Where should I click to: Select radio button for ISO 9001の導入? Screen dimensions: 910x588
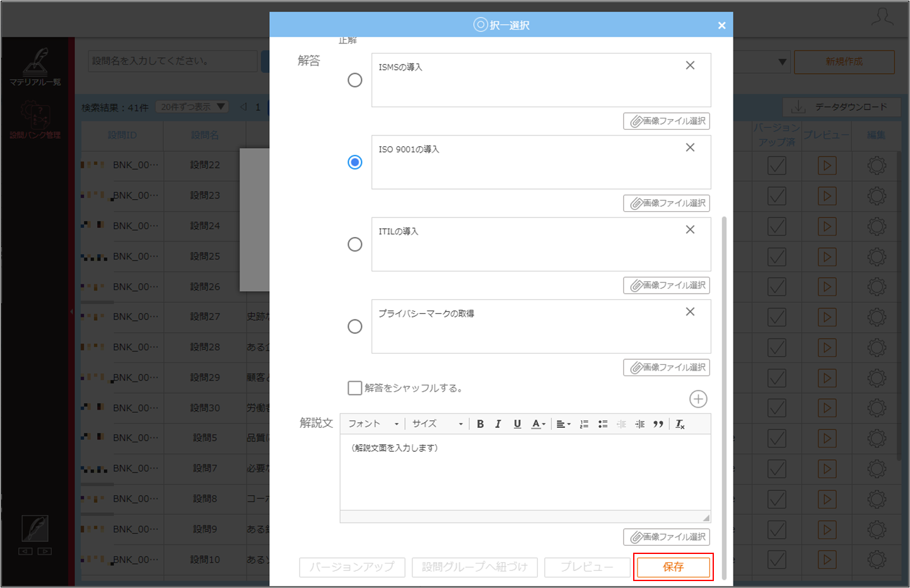pos(355,162)
